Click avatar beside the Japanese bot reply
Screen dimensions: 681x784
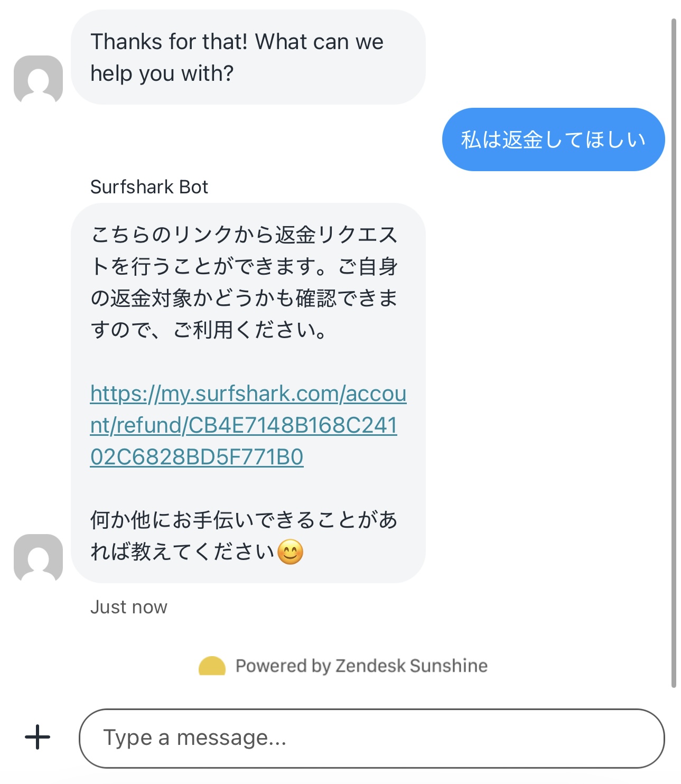pyautogui.click(x=38, y=558)
